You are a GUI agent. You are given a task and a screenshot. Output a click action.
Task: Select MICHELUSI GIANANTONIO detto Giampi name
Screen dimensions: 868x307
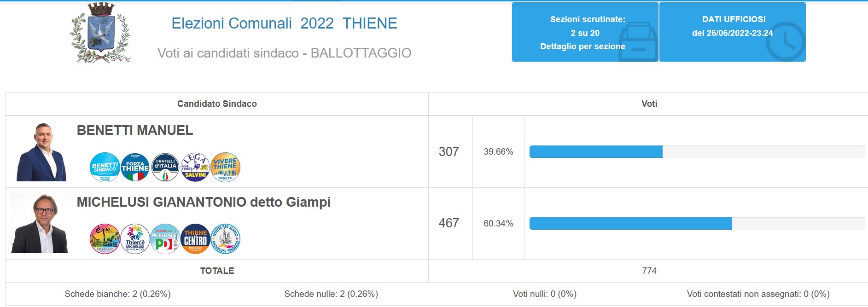pyautogui.click(x=204, y=202)
